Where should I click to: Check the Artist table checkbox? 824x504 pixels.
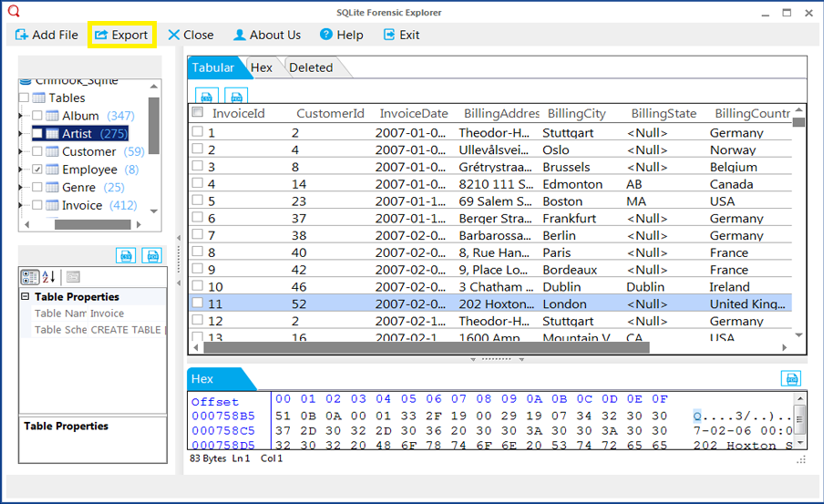37,133
